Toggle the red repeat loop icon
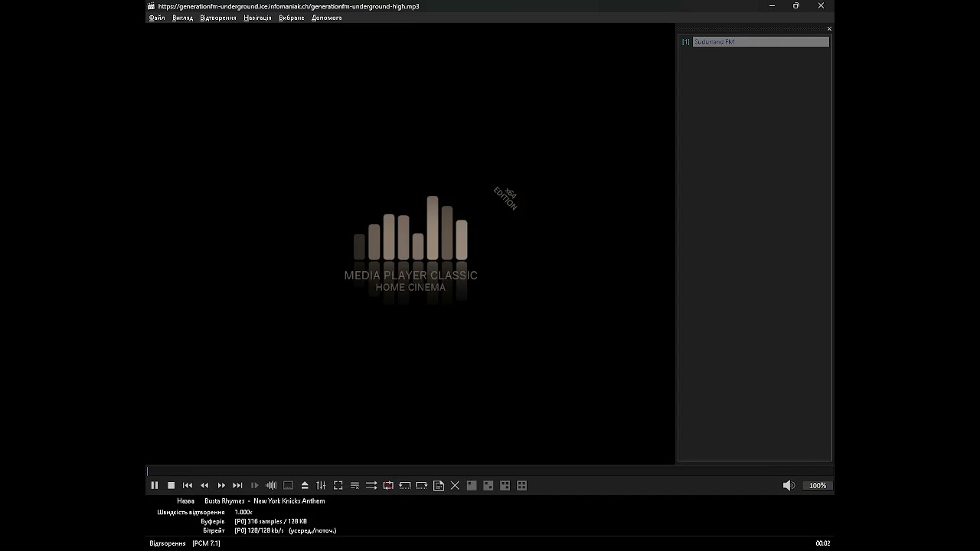The width and height of the screenshot is (980, 551). click(x=388, y=485)
